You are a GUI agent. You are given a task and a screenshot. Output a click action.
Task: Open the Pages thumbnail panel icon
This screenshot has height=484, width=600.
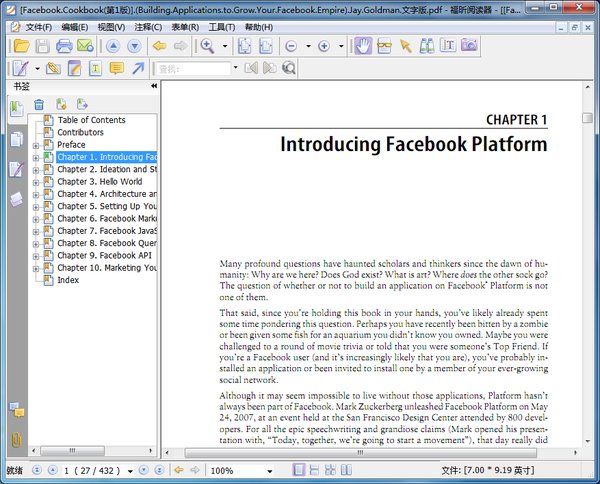(x=16, y=140)
